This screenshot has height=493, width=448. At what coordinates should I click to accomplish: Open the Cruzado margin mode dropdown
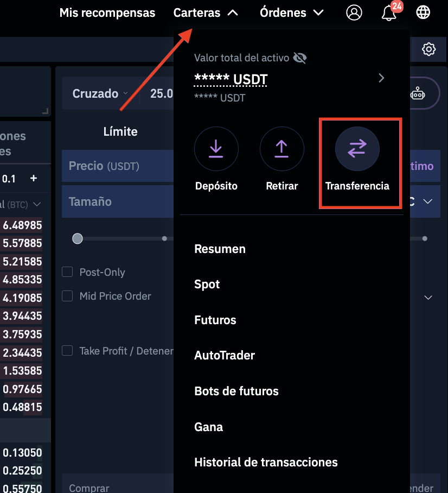tap(100, 93)
